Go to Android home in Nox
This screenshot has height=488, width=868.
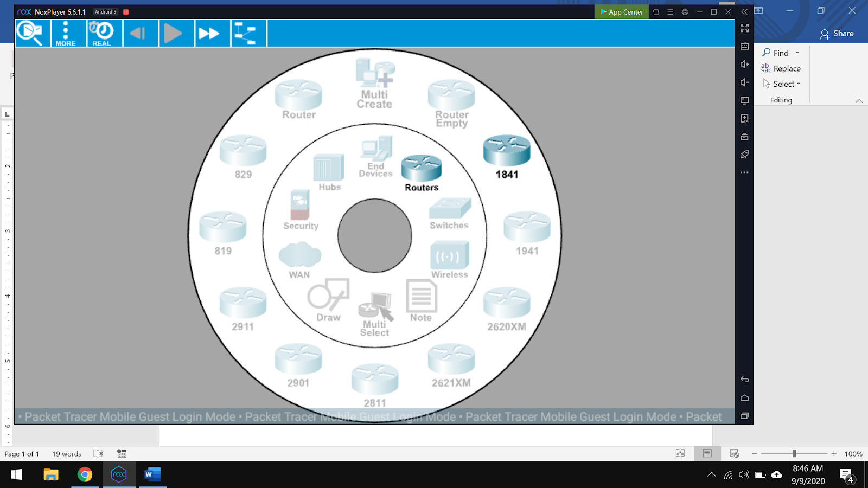(744, 397)
